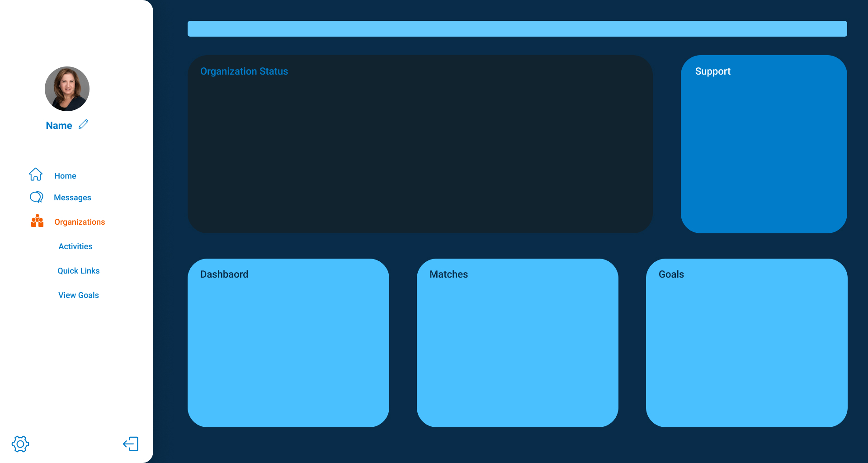Click the Messages chat bubble icon
The width and height of the screenshot is (868, 463).
[36, 197]
